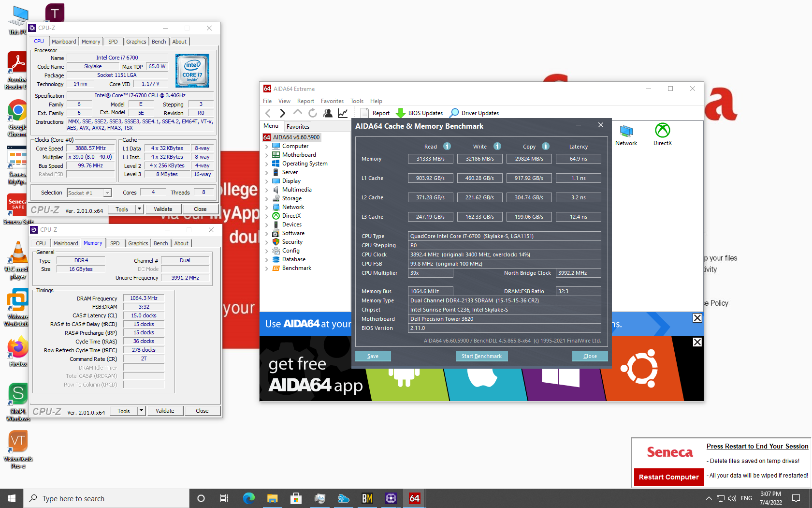Click Validate in bottom CPU-Z window
The height and width of the screenshot is (508, 812).
click(x=165, y=411)
